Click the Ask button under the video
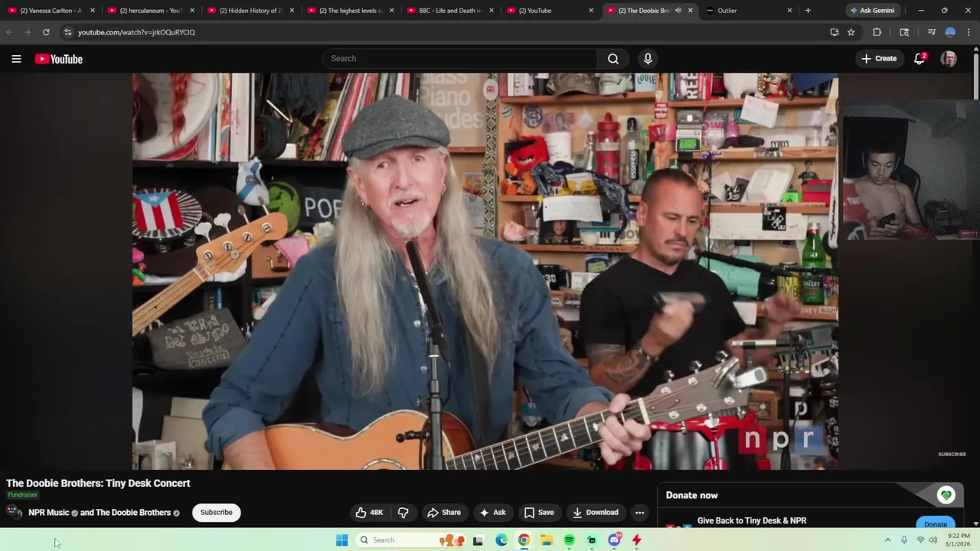Screen dimensions: 980x551 coord(492,513)
